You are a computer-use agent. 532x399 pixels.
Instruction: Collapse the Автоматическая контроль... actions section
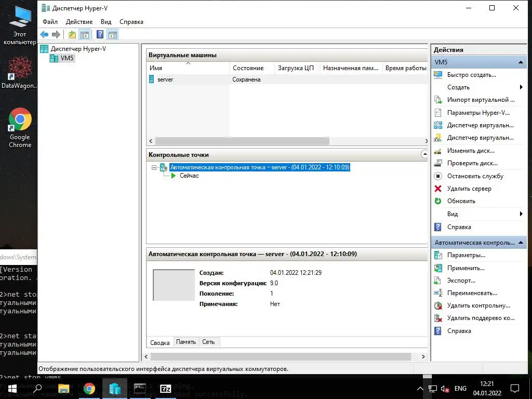(x=521, y=243)
